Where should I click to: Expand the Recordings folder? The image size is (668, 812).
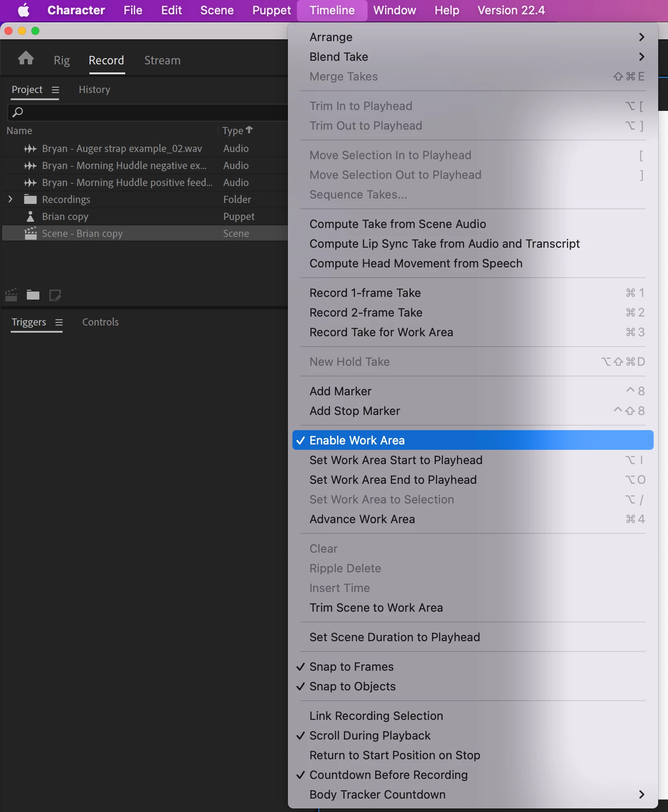pos(10,199)
